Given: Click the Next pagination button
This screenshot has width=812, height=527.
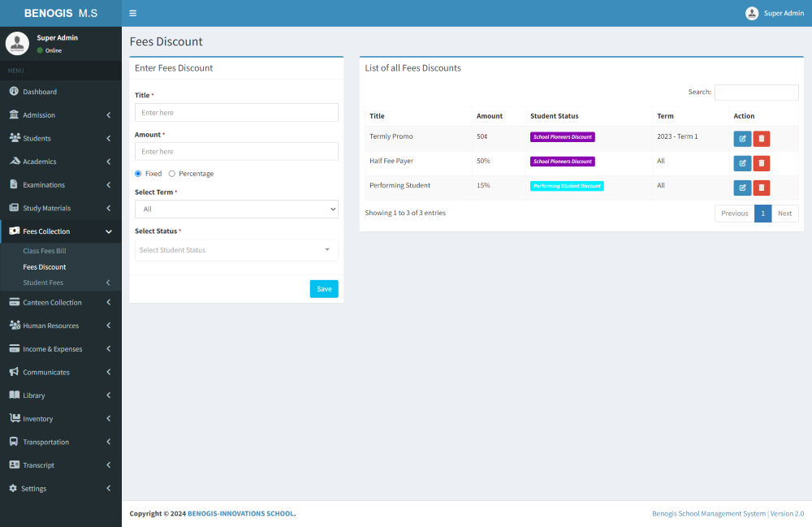Looking at the screenshot, I should tap(784, 214).
